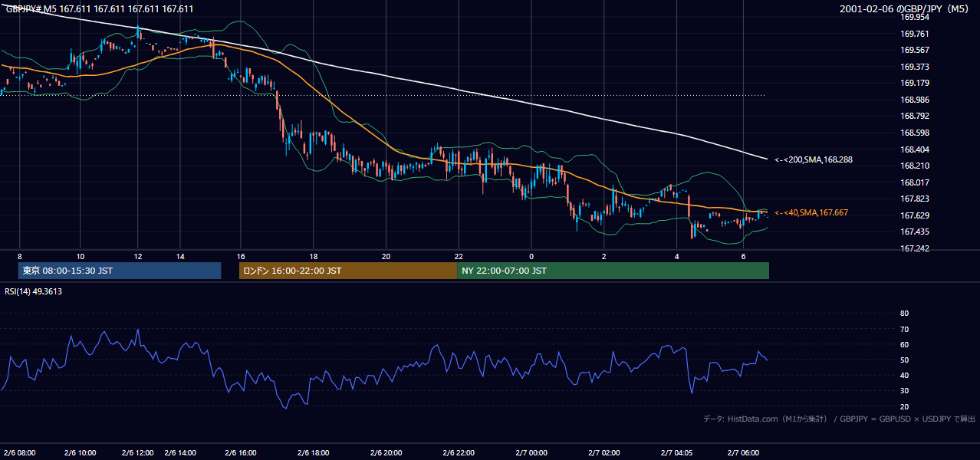Click the '2/6 18:00' date axis label
The image size is (980, 460).
click(x=314, y=452)
